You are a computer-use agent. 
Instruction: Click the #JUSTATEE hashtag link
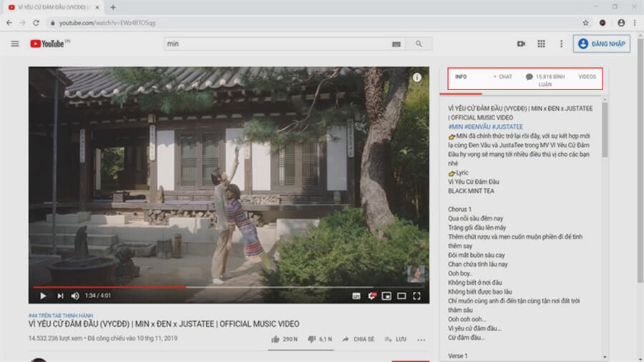tap(507, 127)
